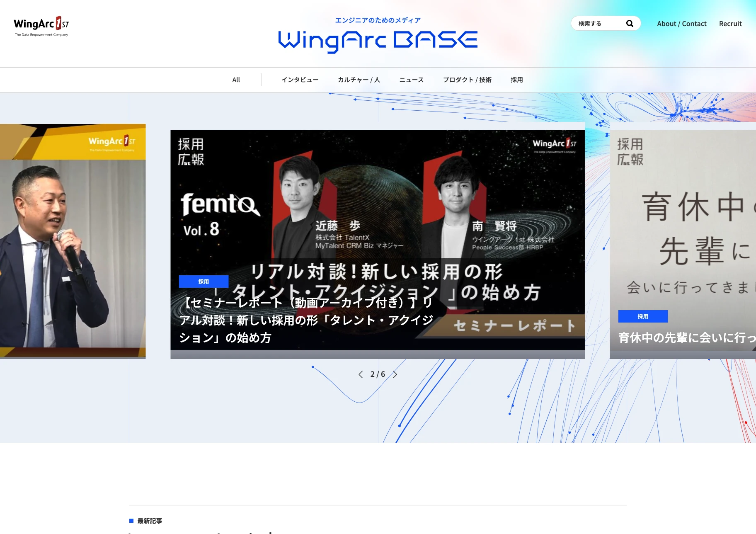Select the インタビュー category tab
This screenshot has width=756, height=534.
click(300, 80)
